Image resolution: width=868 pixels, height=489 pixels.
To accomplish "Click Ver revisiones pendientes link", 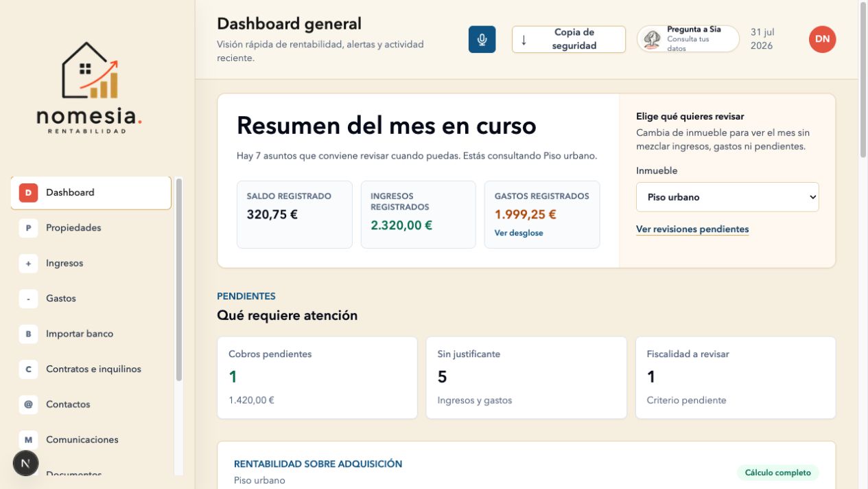I will [x=692, y=229].
